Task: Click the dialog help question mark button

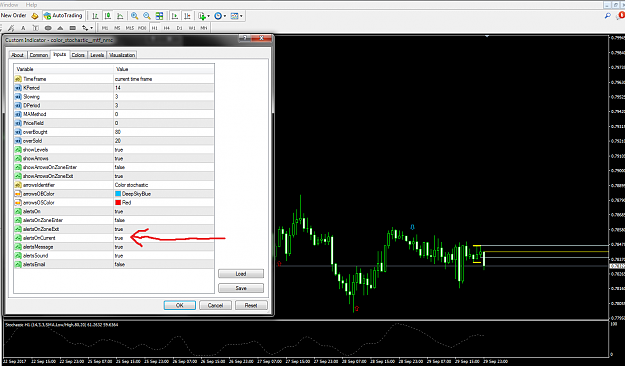Action: pos(245,38)
